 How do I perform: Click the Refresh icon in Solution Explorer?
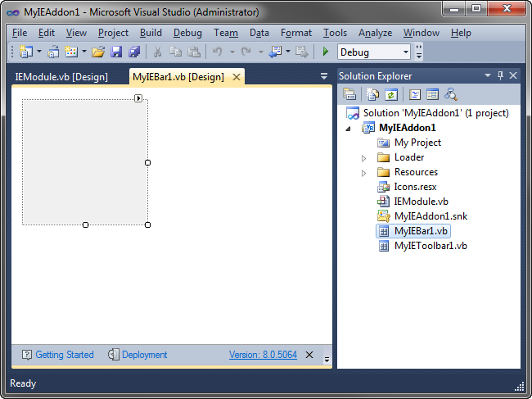pyautogui.click(x=391, y=94)
